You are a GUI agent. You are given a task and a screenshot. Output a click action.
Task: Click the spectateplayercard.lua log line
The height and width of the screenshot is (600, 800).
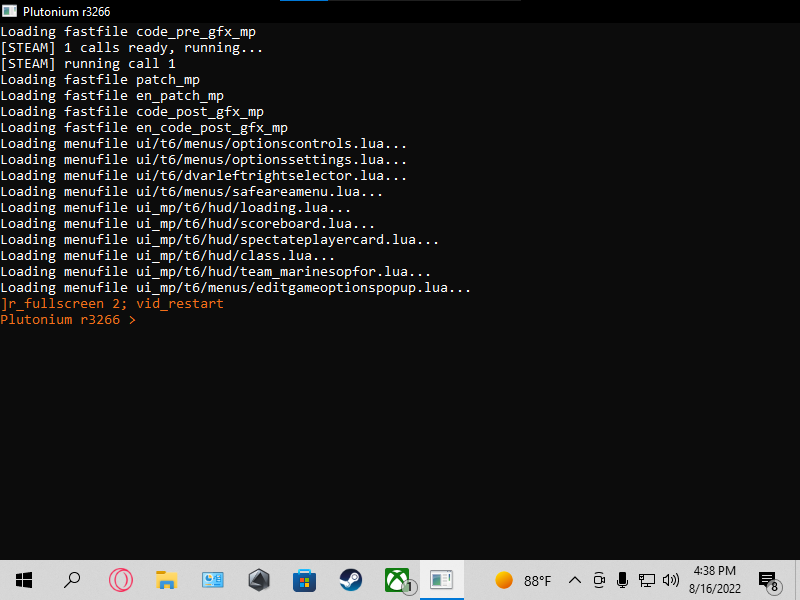point(219,240)
